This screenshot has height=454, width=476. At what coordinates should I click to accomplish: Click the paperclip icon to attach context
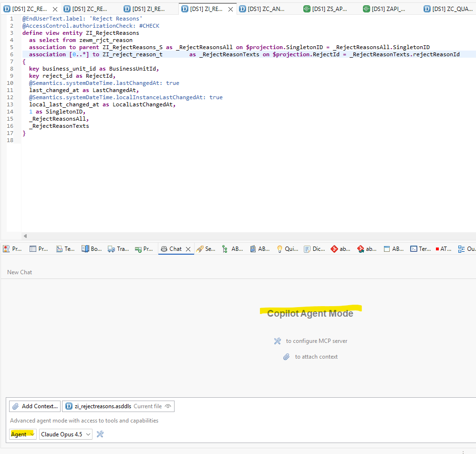click(286, 357)
